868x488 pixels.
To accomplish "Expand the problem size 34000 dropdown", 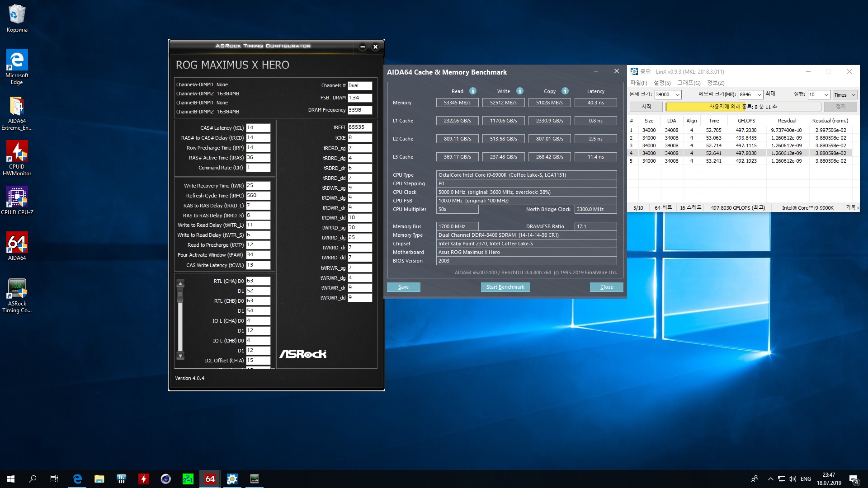I will tap(677, 94).
